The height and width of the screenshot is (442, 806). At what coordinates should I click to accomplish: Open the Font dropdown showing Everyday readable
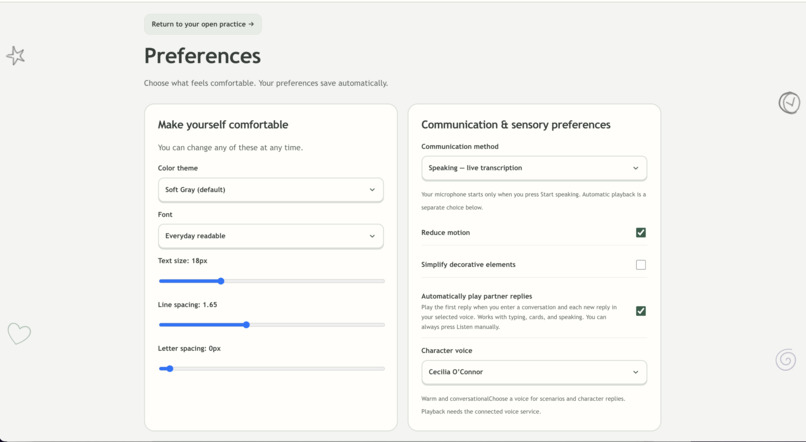(x=270, y=236)
